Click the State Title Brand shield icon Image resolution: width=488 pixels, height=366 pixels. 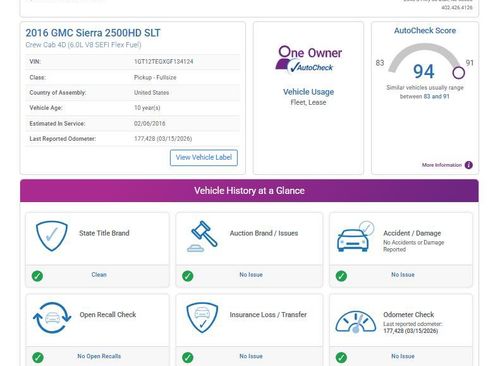click(52, 236)
